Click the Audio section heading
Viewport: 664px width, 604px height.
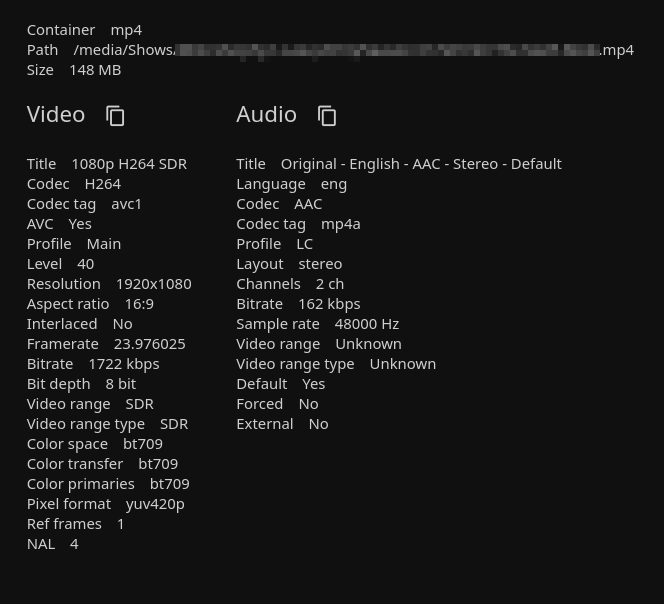266,115
